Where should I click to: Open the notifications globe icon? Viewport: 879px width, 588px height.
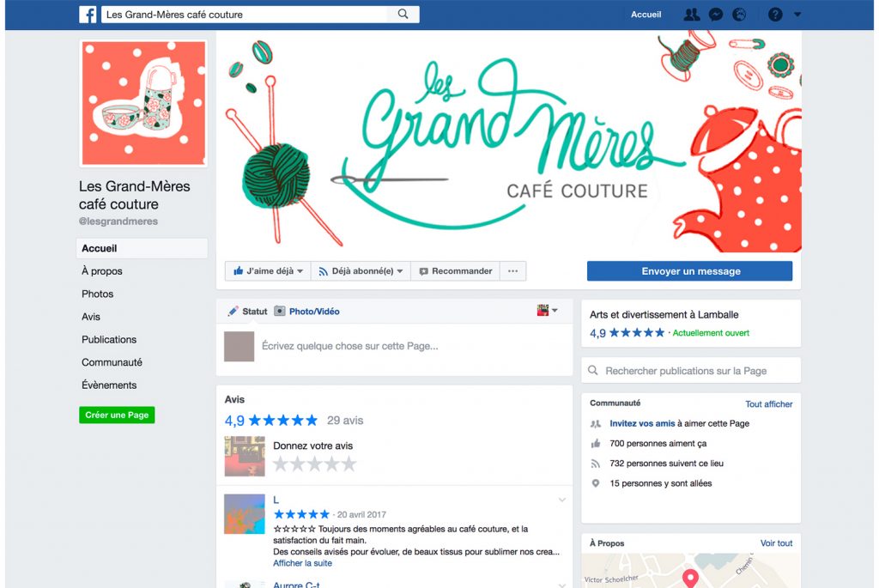[739, 15]
